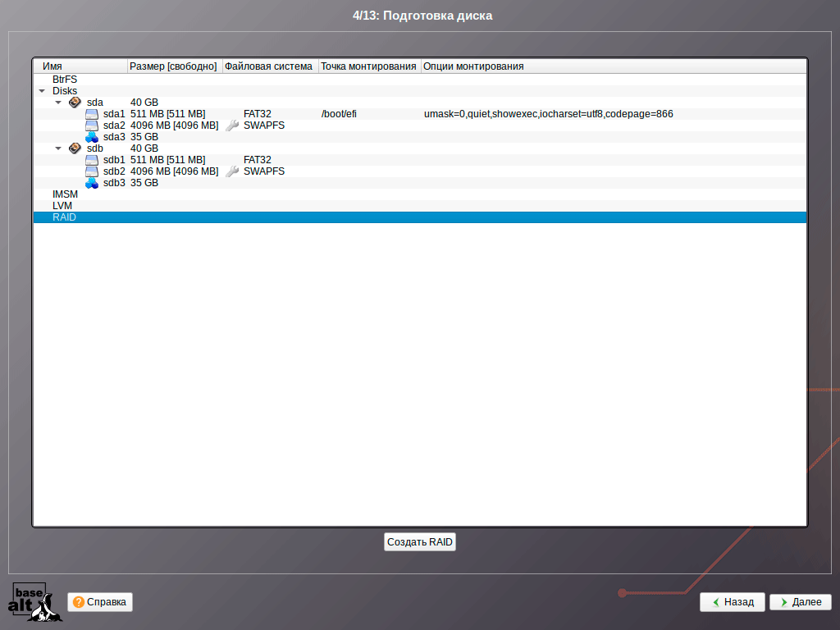Click SWAPFS in the sdb2 row
The image size is (840, 630).
click(x=264, y=171)
